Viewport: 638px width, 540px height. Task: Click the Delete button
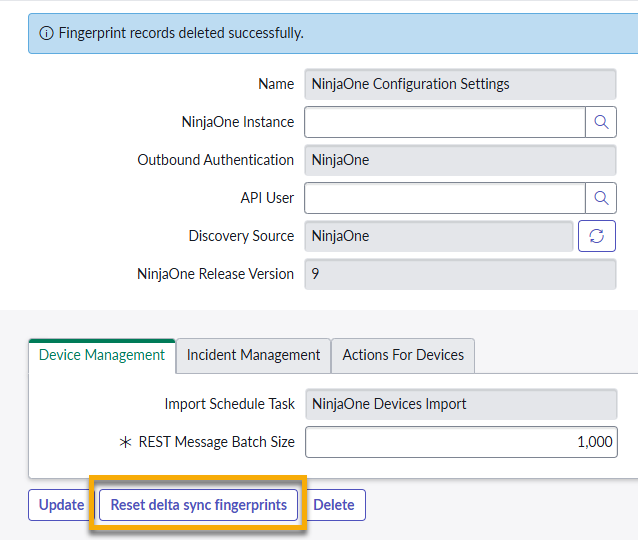tap(334, 505)
